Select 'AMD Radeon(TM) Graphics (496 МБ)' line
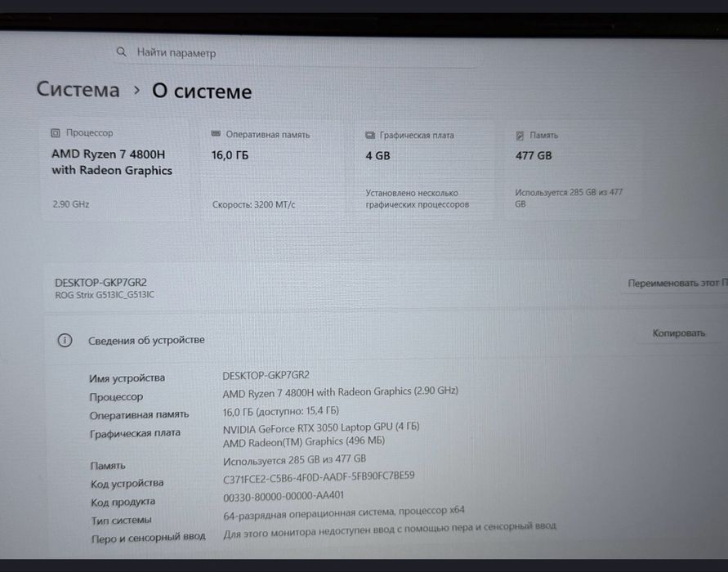The height and width of the screenshot is (572, 728). click(x=304, y=441)
